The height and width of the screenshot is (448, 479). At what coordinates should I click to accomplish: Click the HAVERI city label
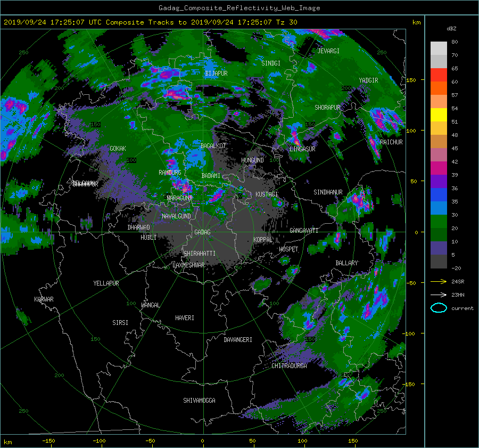point(185,318)
